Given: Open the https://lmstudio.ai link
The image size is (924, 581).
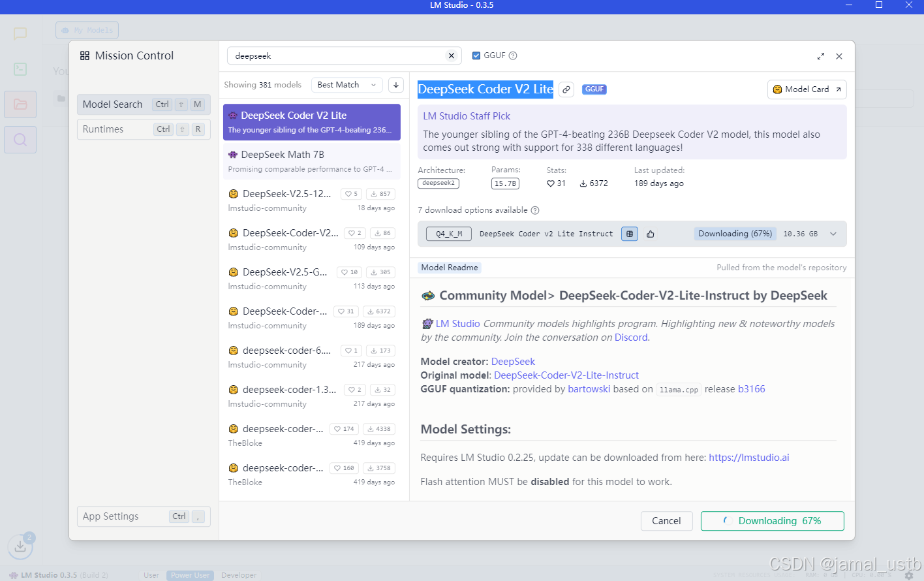Looking at the screenshot, I should 749,458.
